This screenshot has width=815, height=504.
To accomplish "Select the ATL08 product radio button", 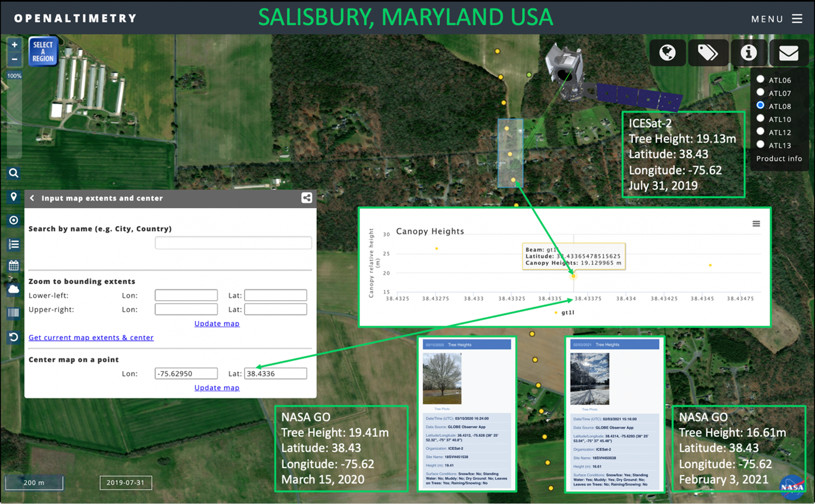I will (x=760, y=105).
